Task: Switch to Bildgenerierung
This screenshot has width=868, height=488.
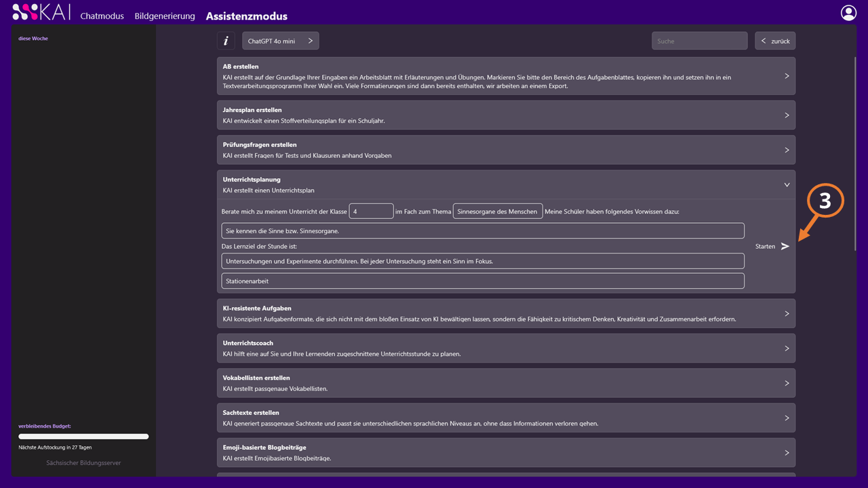Action: click(165, 16)
